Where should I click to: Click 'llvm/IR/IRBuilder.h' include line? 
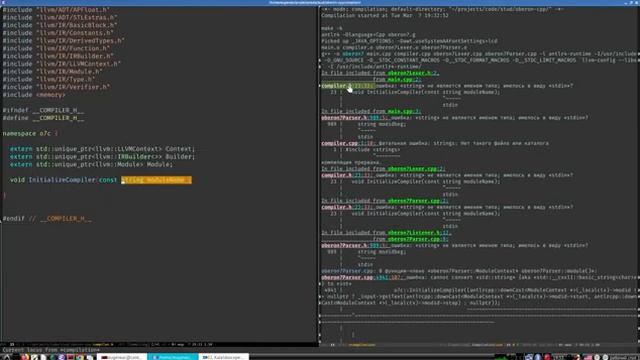[58, 56]
